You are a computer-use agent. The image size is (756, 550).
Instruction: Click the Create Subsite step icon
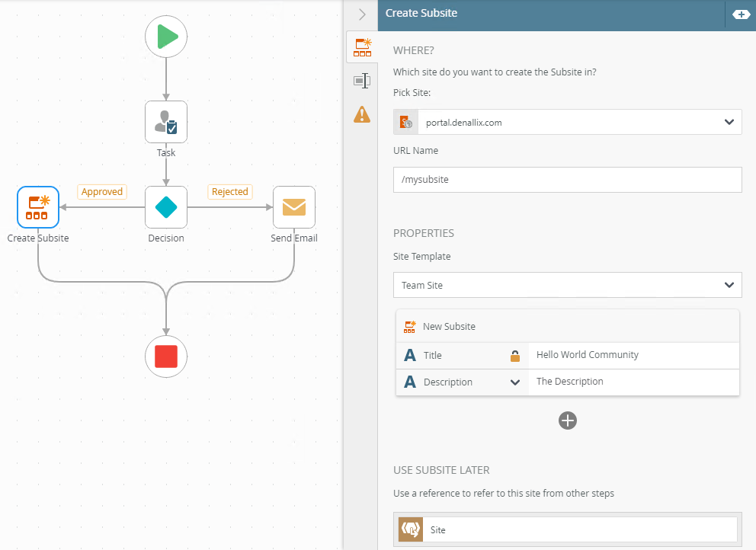38,207
